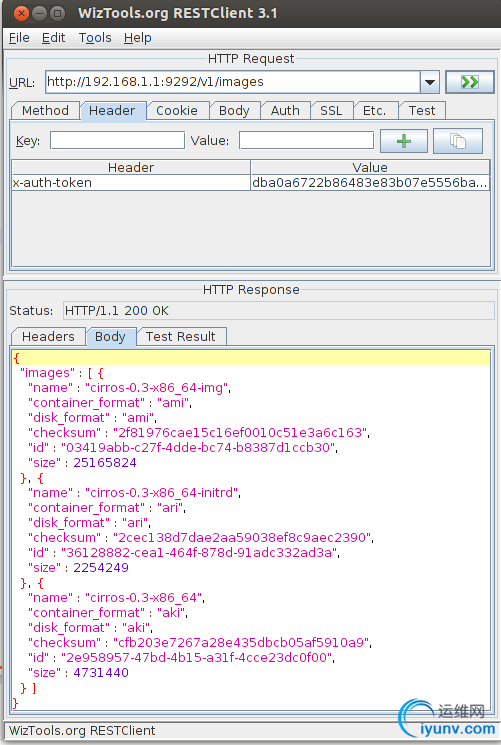Click the disk_format "ari" line

tap(89, 523)
